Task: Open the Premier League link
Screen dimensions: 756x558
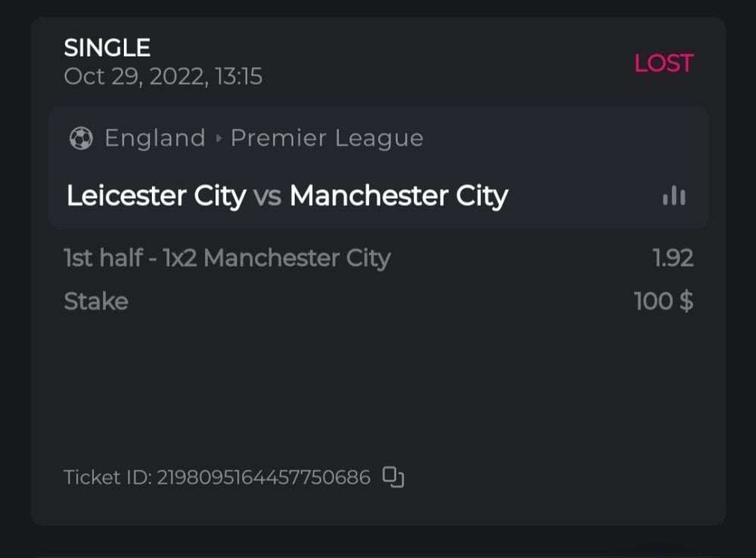Action: coord(327,138)
